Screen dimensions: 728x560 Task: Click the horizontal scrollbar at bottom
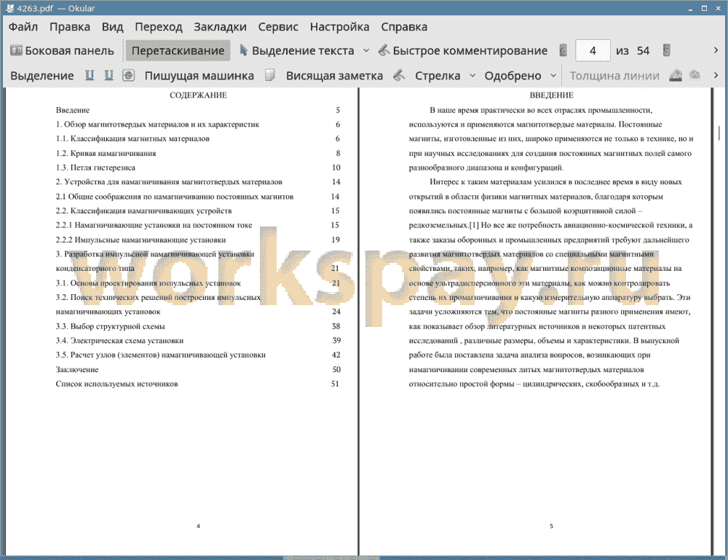(x=331, y=558)
